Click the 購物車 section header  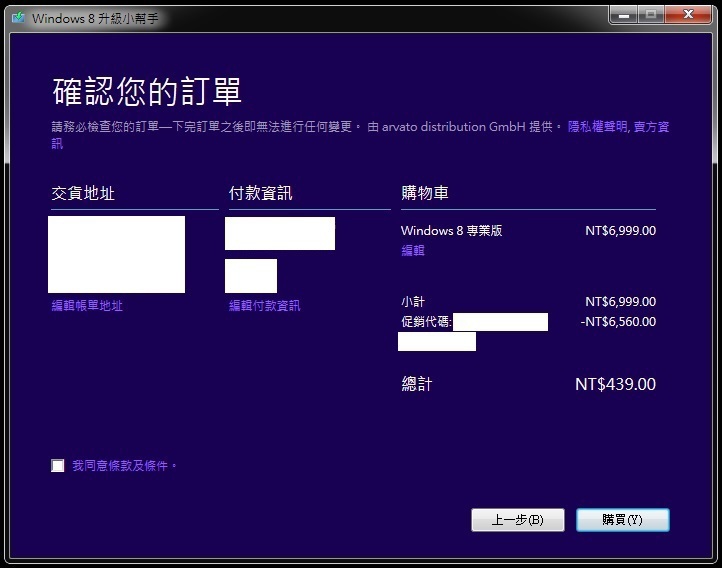pyautogui.click(x=425, y=194)
